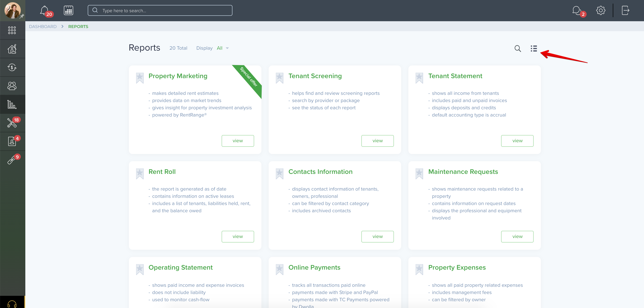Open the dashboard grid menu icon
The width and height of the screenshot is (644, 308).
12,30
